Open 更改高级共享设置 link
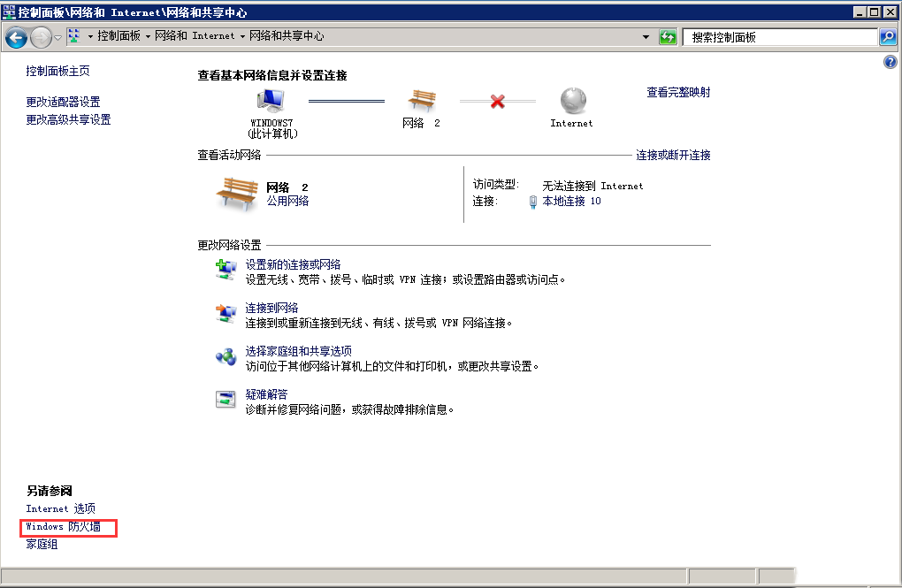Screen dimensions: 902x588 pyautogui.click(x=68, y=119)
